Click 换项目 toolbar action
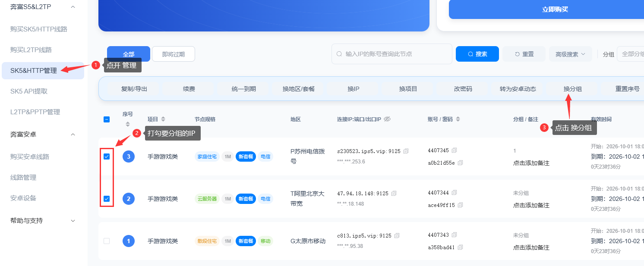The width and height of the screenshot is (644, 266). (408, 89)
